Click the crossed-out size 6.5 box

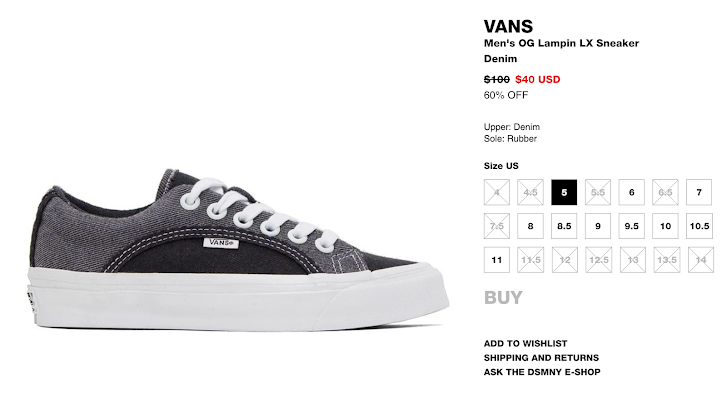(665, 192)
